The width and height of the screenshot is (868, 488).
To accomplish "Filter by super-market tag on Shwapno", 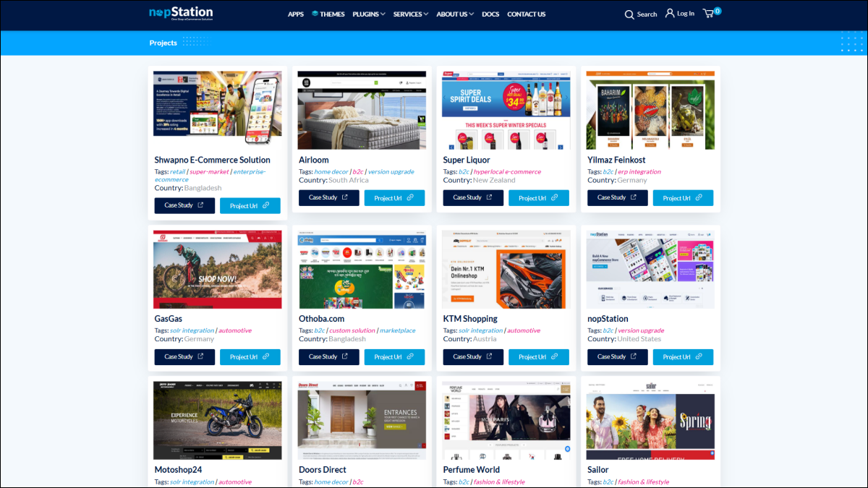I will [x=209, y=171].
